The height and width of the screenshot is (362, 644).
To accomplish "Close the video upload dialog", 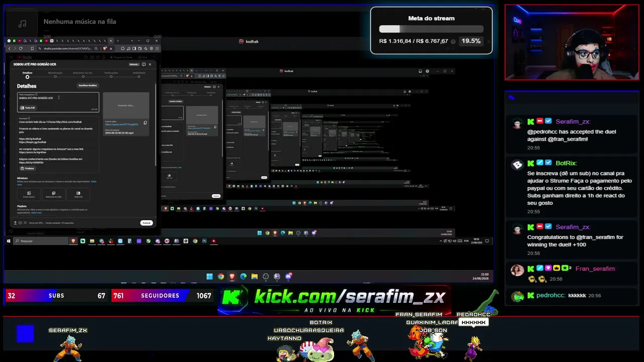I will [x=150, y=64].
